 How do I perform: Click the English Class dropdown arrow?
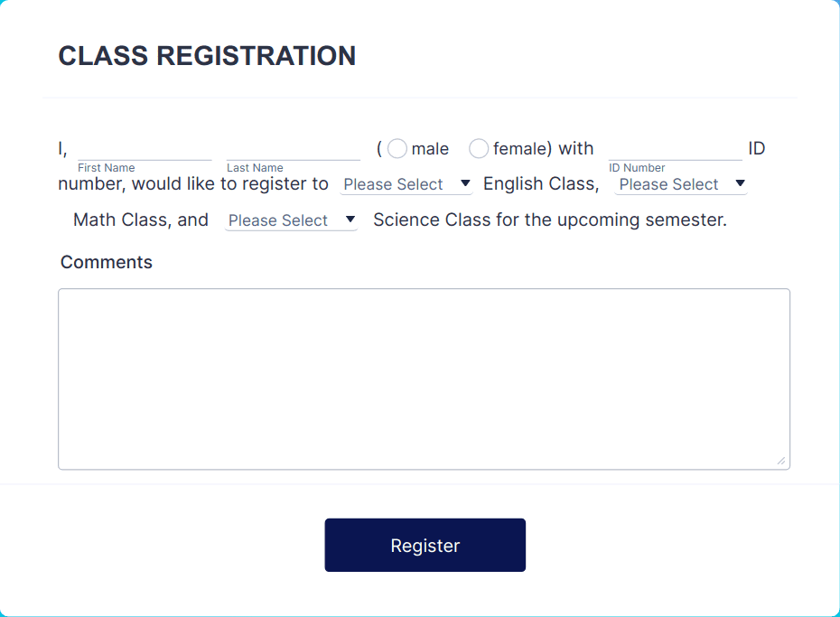point(465,184)
